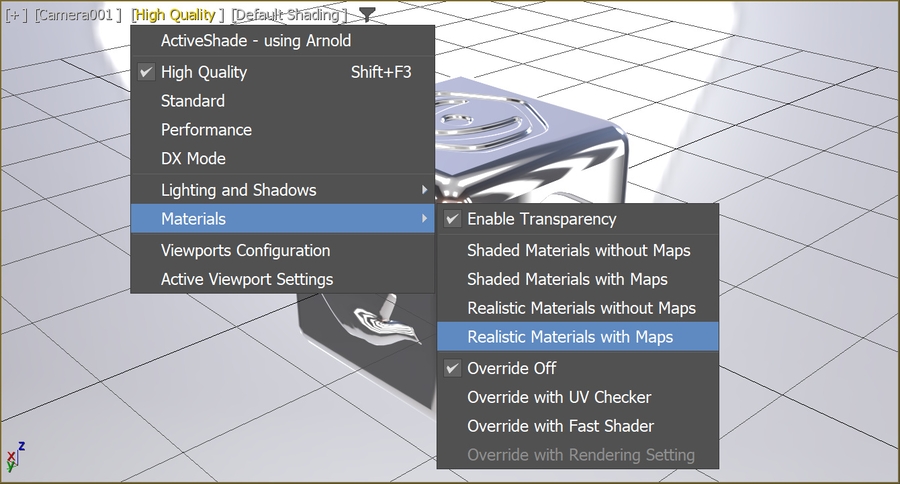Open Viewports Configuration dialog
The height and width of the screenshot is (484, 900).
(245, 250)
